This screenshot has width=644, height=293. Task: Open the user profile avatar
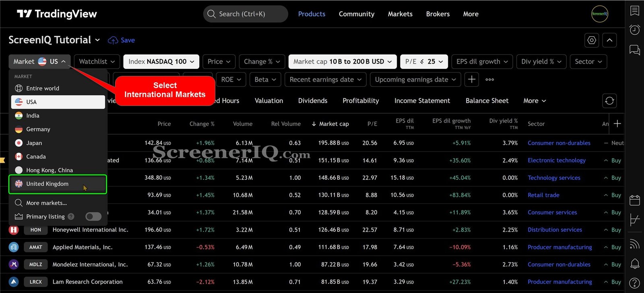pos(599,14)
